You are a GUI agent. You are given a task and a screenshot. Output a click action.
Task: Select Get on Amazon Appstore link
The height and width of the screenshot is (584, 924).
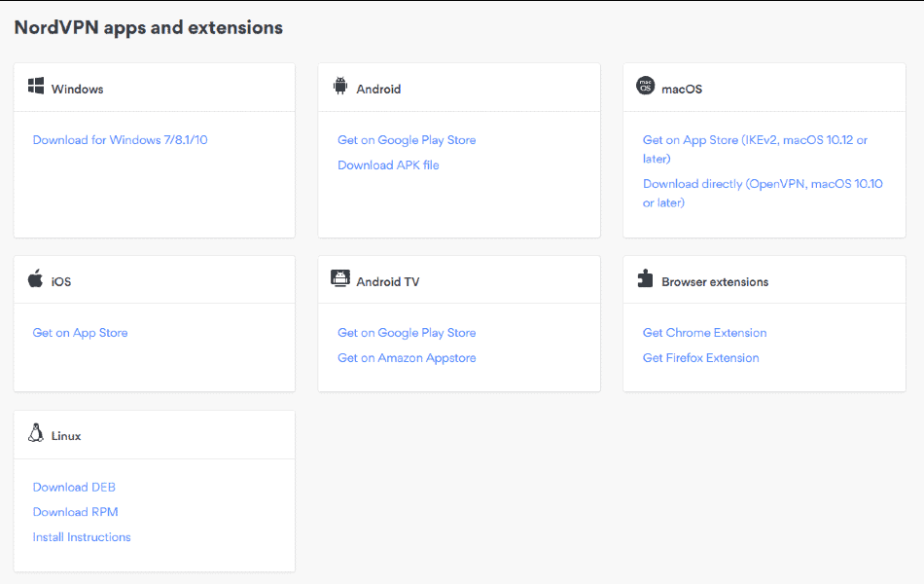pyautogui.click(x=407, y=358)
